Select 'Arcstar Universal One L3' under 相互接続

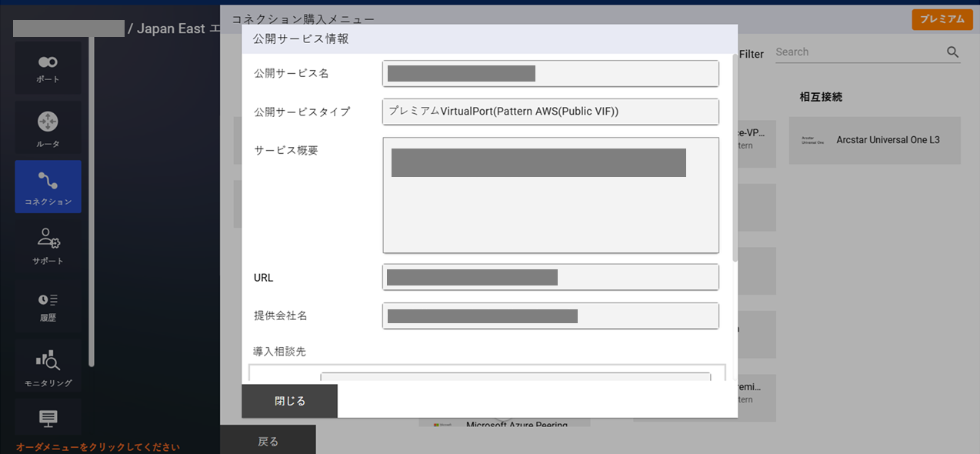pos(874,140)
